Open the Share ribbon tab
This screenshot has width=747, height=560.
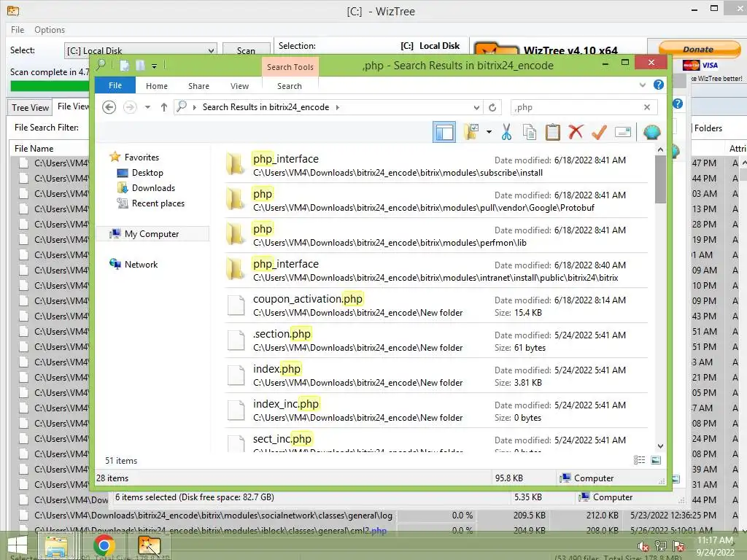point(198,86)
